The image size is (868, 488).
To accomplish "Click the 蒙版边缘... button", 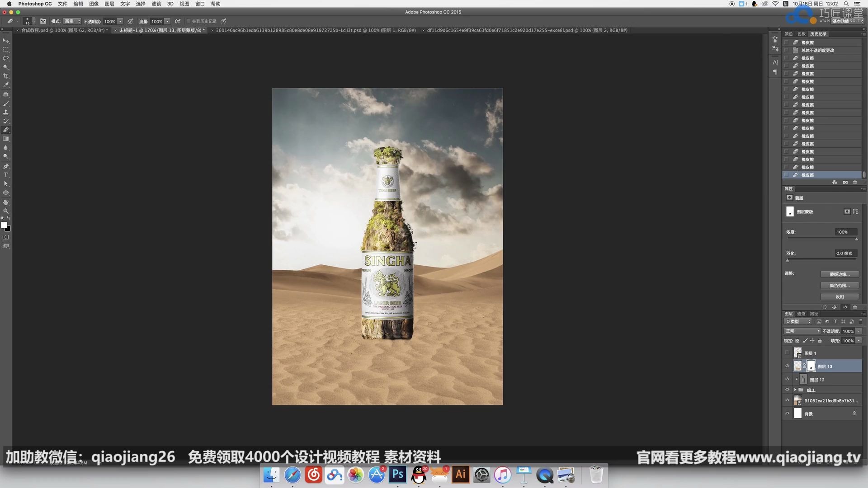I will pos(840,274).
